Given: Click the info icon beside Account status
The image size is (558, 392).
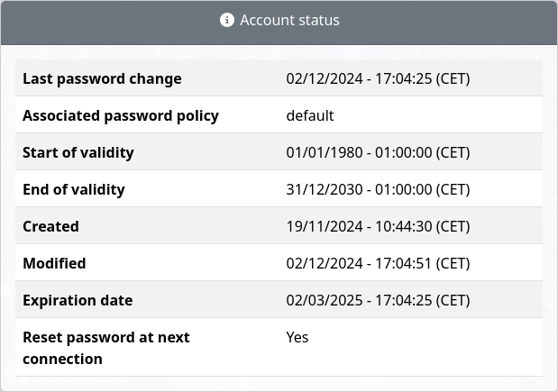Looking at the screenshot, I should click(226, 20).
